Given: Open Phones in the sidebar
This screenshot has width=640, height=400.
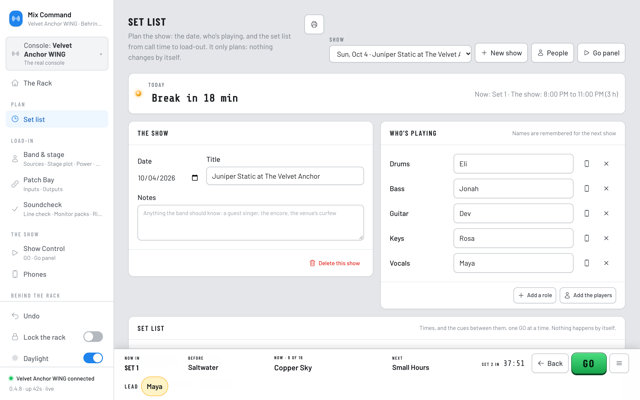Looking at the screenshot, I should [57, 274].
